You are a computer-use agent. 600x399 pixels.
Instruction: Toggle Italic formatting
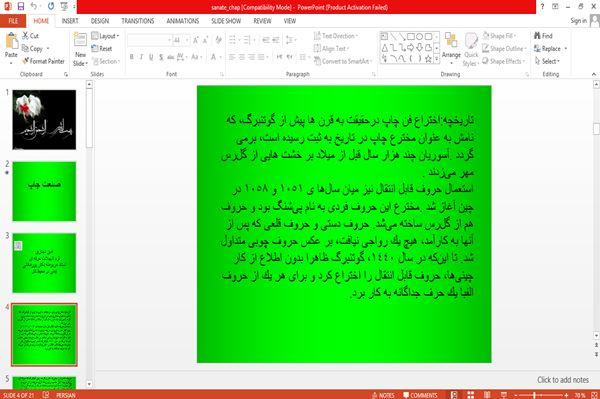[x=141, y=57]
